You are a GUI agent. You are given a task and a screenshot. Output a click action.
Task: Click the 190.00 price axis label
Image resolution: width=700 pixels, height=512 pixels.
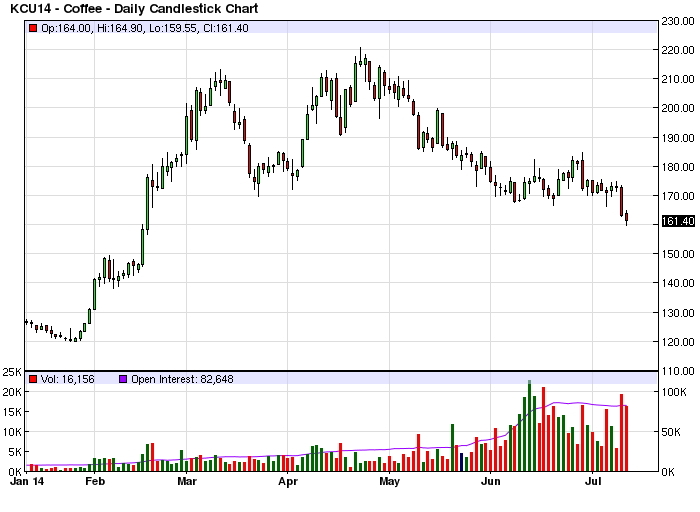[678, 138]
